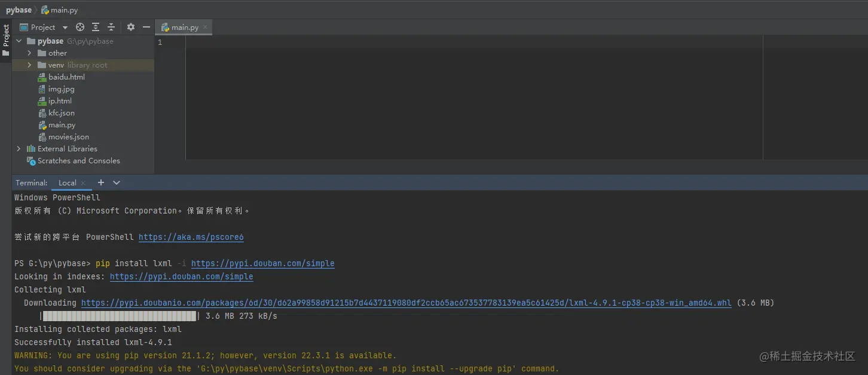
Task: Click the pybase root folder icon
Action: (x=31, y=41)
